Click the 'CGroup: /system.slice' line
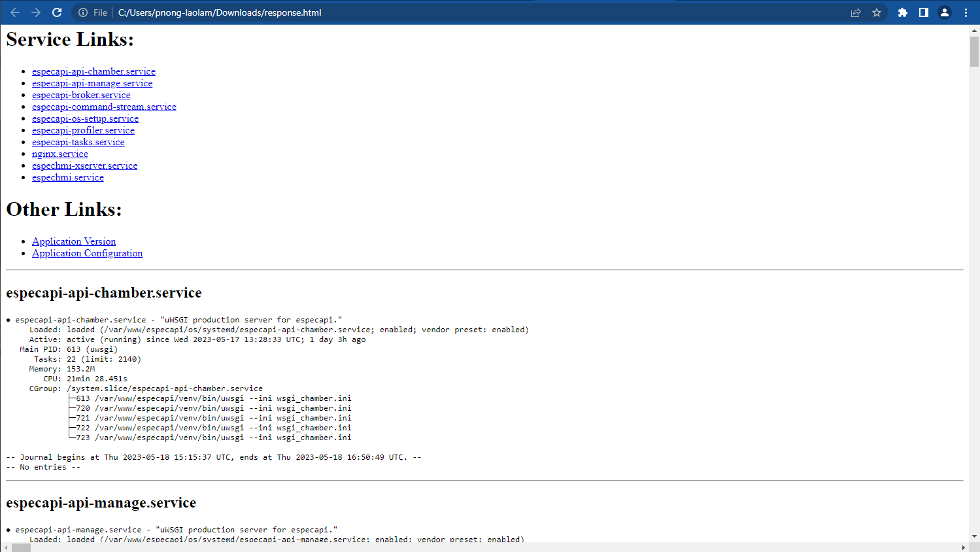Viewport: 980px width, 552px height. tap(146, 388)
